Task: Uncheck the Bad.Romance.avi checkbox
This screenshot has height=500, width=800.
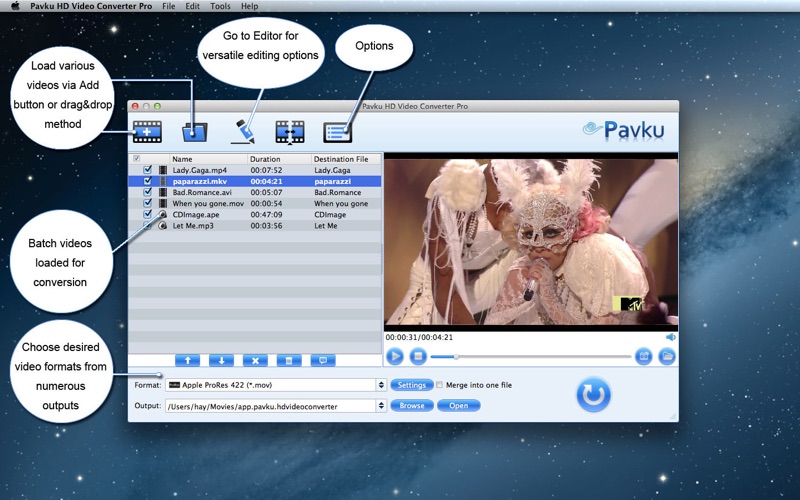Action: tap(147, 192)
